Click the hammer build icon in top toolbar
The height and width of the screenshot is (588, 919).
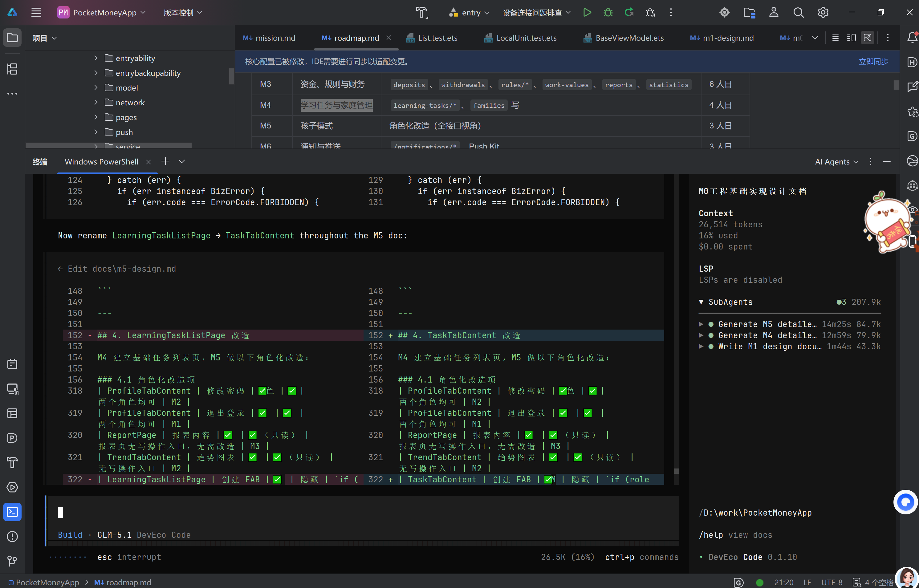(421, 13)
